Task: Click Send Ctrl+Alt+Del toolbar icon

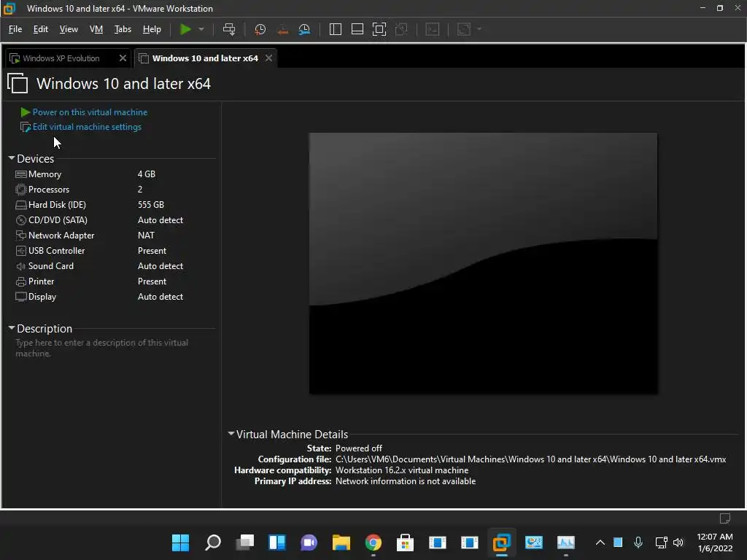Action: pos(229,29)
